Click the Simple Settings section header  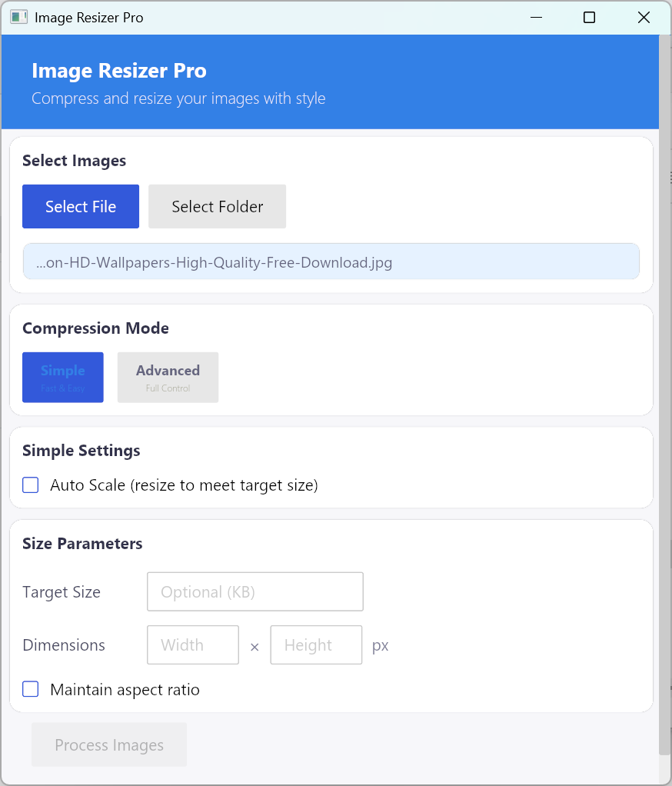[x=81, y=451]
